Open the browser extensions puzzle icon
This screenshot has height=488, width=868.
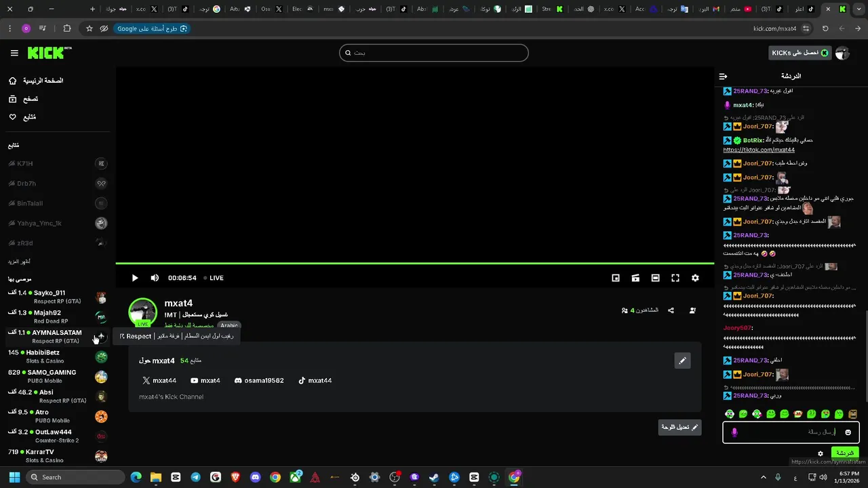66,28
